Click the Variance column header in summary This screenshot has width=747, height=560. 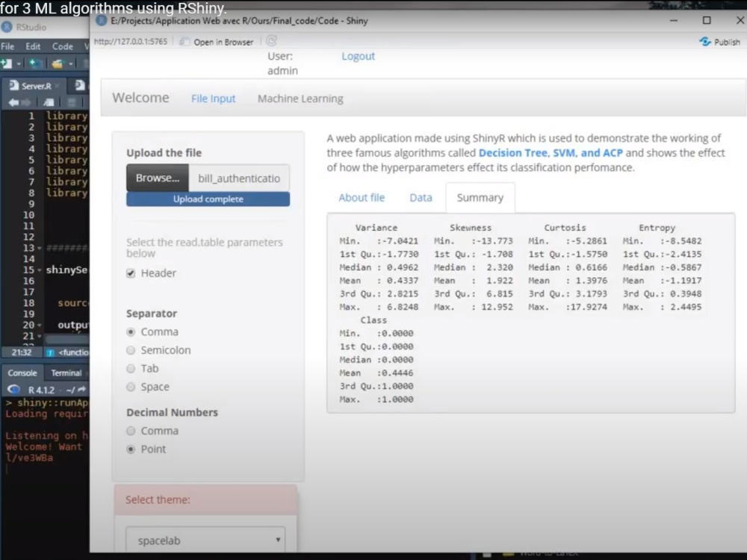click(376, 228)
